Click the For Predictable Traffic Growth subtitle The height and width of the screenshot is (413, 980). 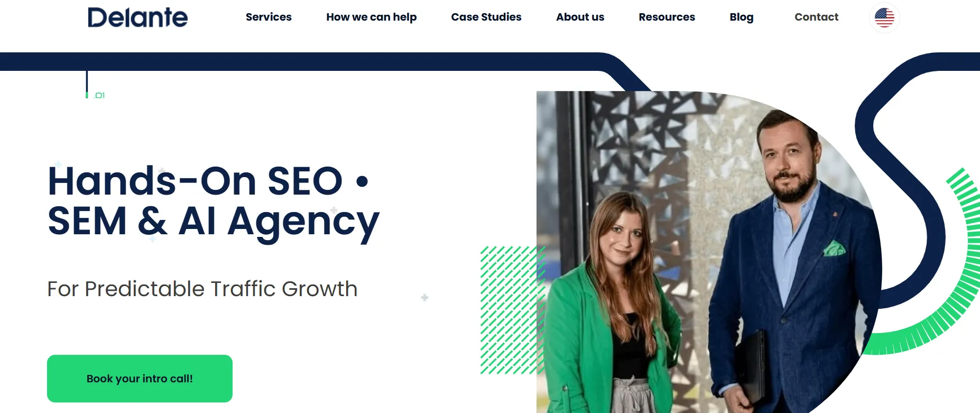pyautogui.click(x=202, y=289)
